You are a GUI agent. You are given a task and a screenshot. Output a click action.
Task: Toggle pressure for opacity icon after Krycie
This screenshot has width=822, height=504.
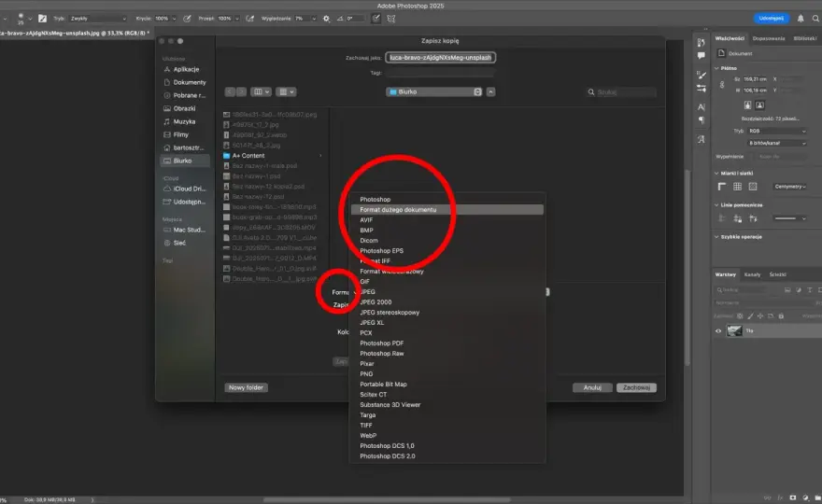(187, 19)
